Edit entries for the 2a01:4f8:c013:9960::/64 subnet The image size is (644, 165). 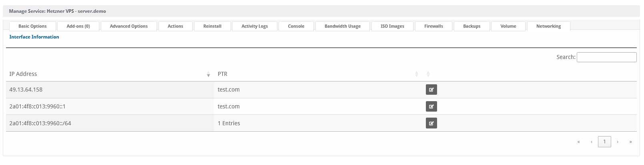[x=431, y=123]
